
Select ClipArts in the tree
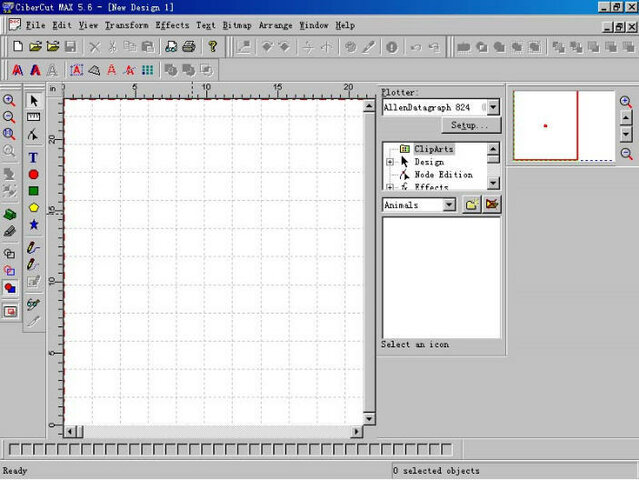(433, 149)
